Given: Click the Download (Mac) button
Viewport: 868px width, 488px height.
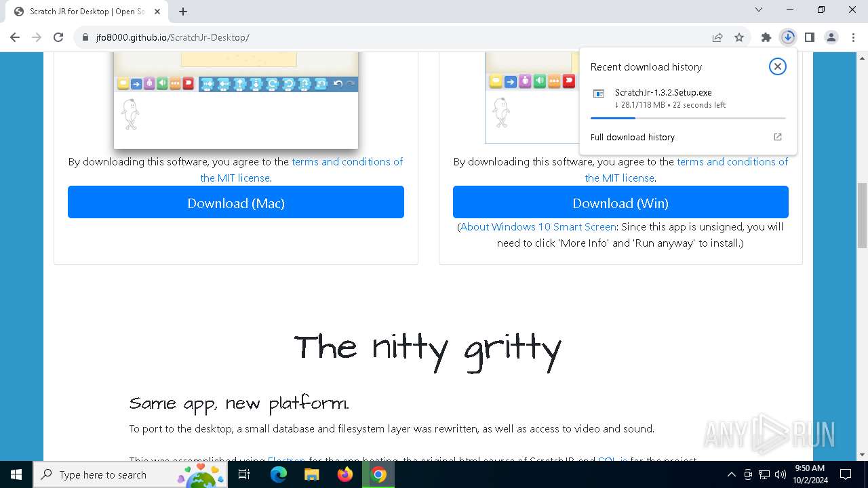Looking at the screenshot, I should 236,203.
